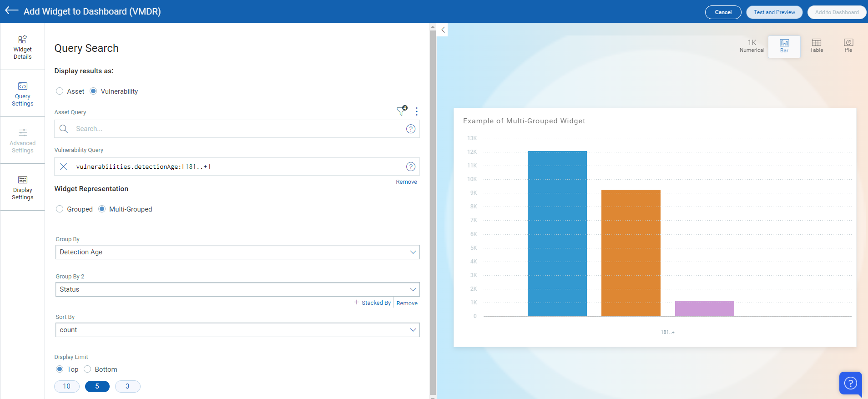This screenshot has width=868, height=399.
Task: Open the Status Group By 2 dropdown
Action: pos(237,289)
